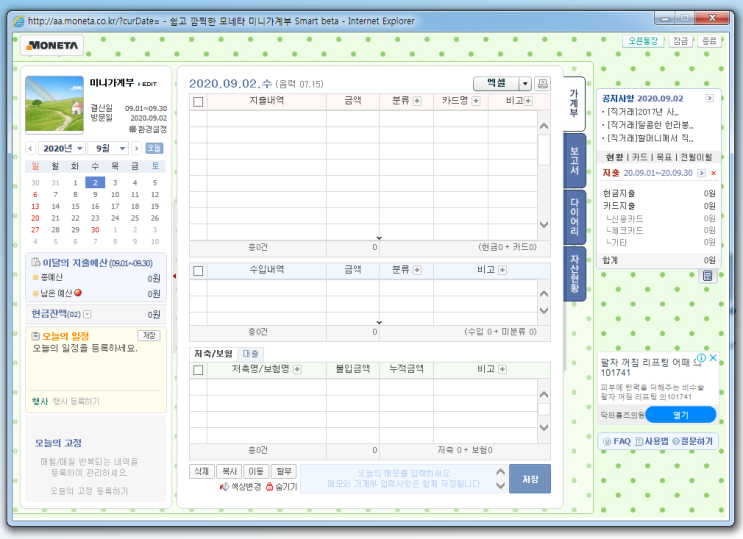Click the large blue 저장 save button
The width and height of the screenshot is (743, 539).
click(530, 479)
